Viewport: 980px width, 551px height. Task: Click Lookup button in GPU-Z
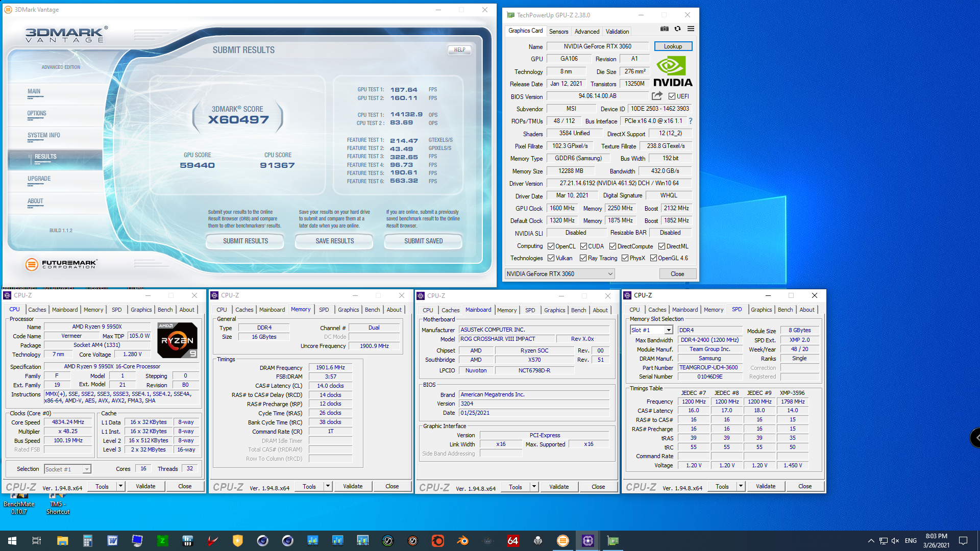coord(673,46)
